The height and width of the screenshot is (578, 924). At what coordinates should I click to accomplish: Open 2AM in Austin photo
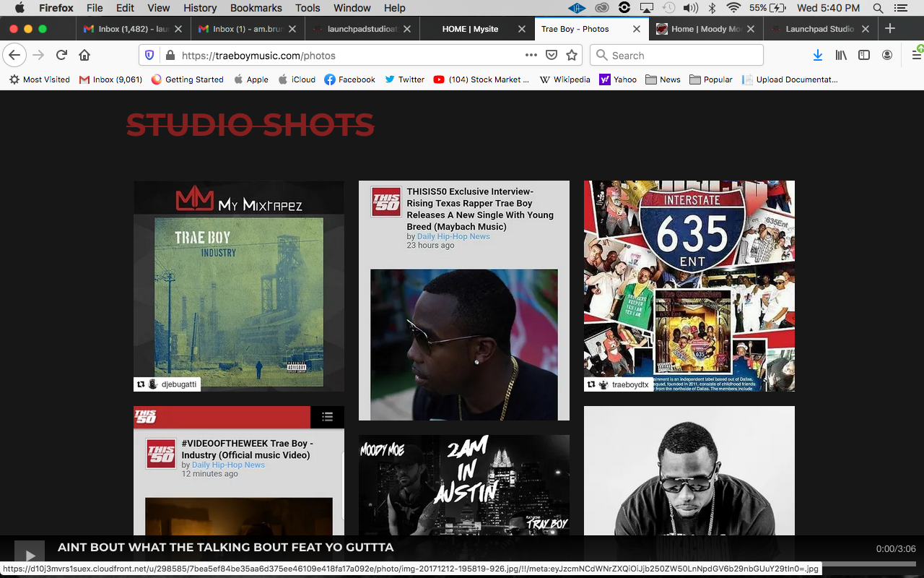464,486
